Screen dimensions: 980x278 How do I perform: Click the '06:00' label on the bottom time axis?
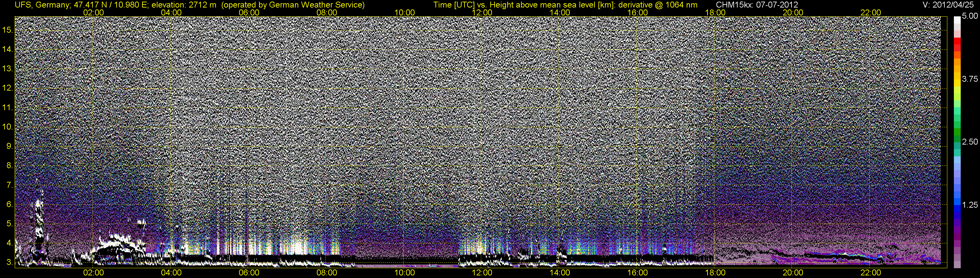pos(249,273)
